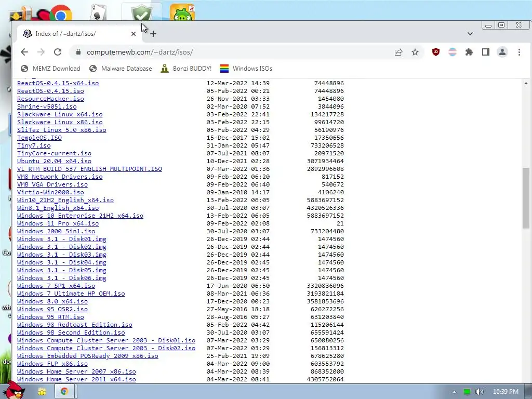The height and width of the screenshot is (399, 532).
Task: Go back to the previous page
Action: click(x=24, y=52)
